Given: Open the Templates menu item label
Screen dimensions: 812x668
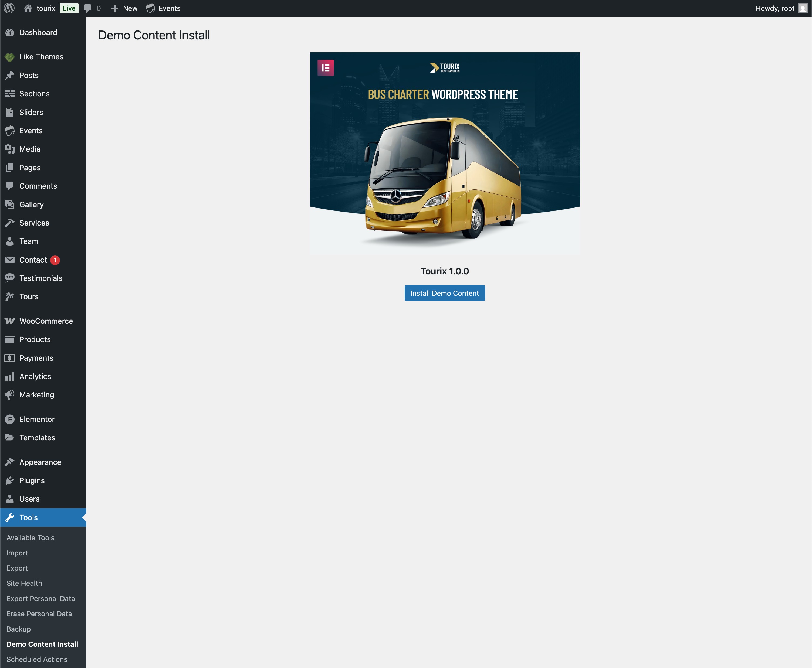Looking at the screenshot, I should coord(37,438).
